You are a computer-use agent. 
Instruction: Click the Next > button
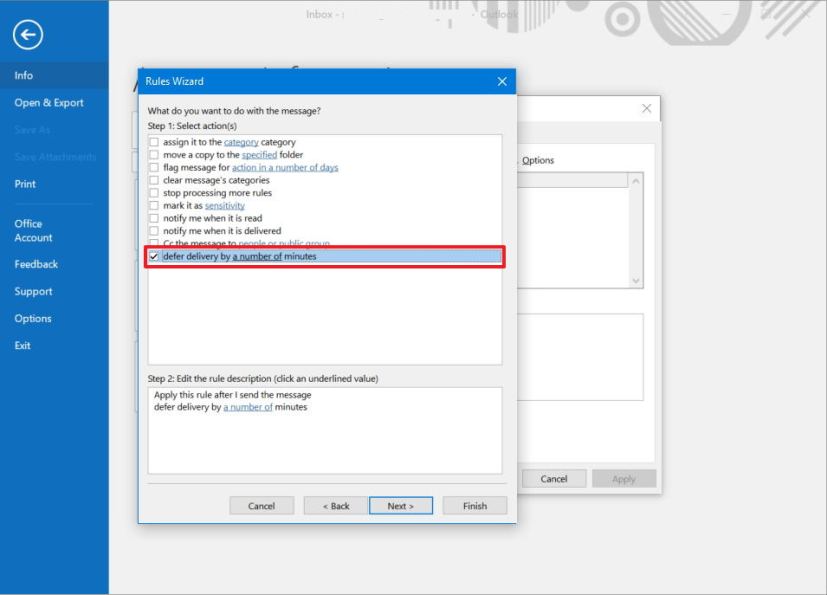(401, 506)
